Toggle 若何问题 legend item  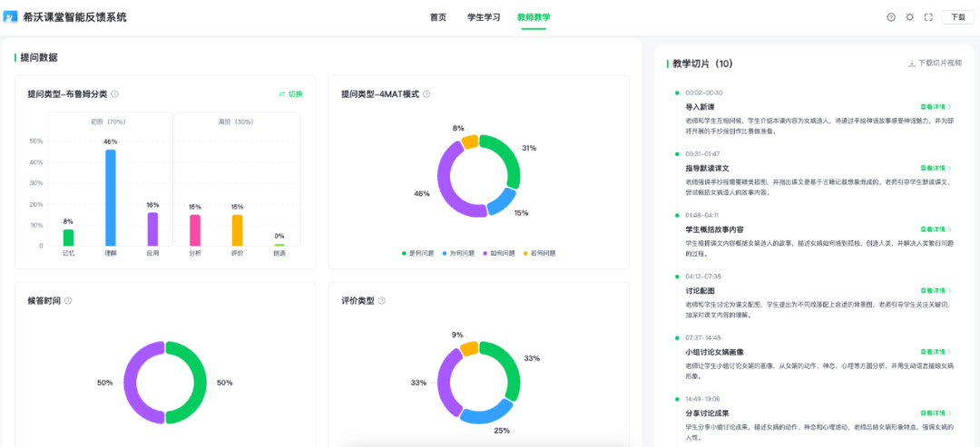[x=539, y=254]
